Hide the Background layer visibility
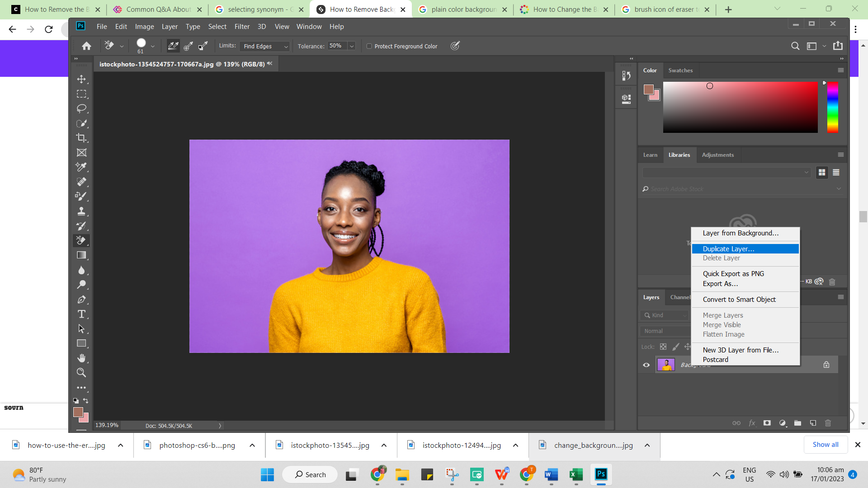The width and height of the screenshot is (868, 488). (646, 365)
